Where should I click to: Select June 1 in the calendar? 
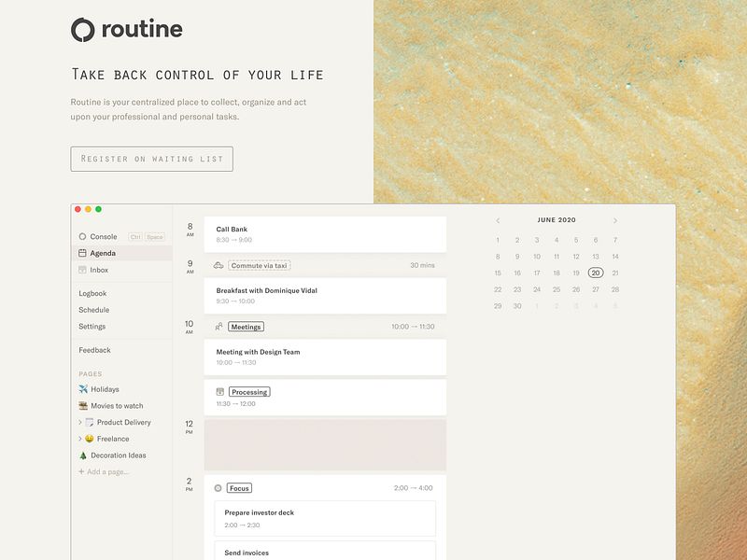point(498,240)
